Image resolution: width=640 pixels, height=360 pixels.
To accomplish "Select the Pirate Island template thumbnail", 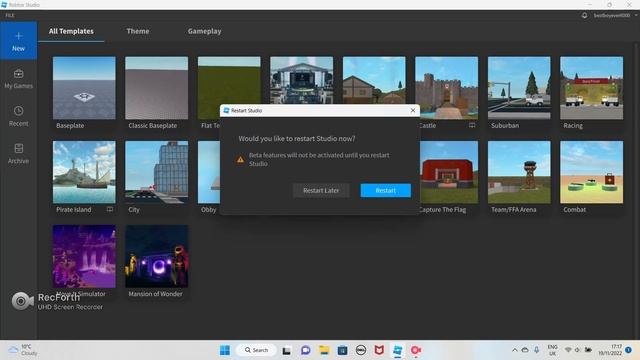I will (x=84, y=172).
